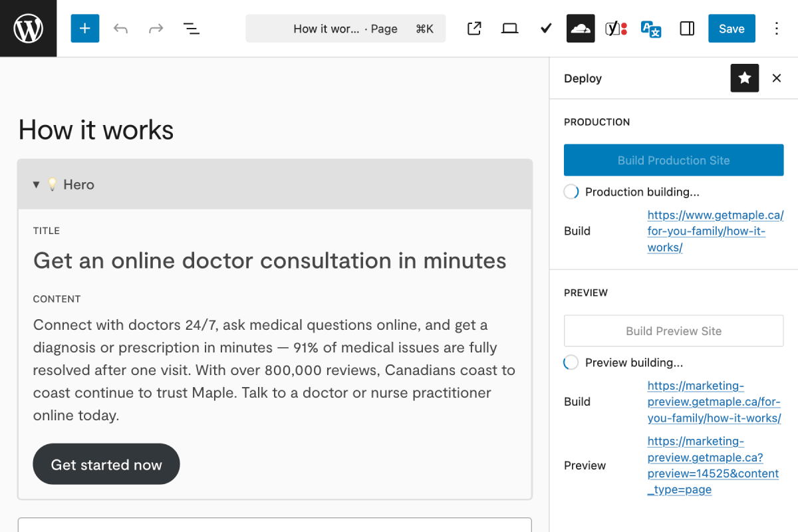Edit the How it works page title
The height and width of the screenshot is (532, 798).
[x=96, y=130]
